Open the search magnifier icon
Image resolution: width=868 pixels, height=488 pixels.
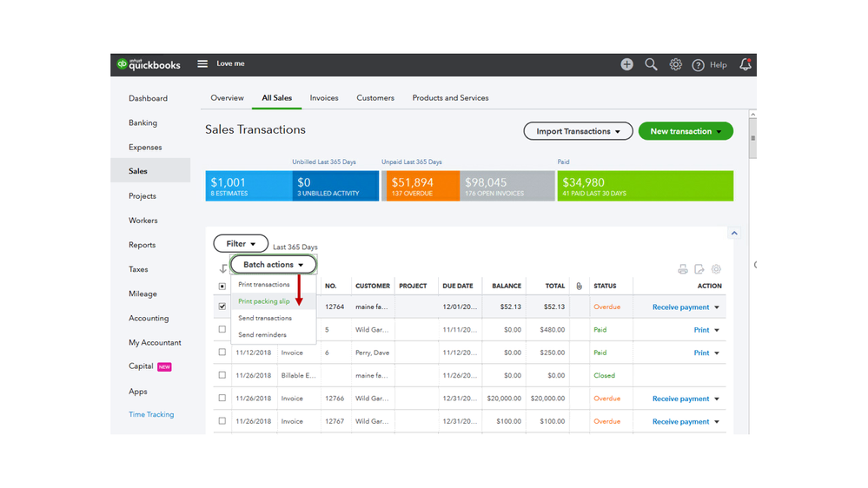[x=651, y=64]
